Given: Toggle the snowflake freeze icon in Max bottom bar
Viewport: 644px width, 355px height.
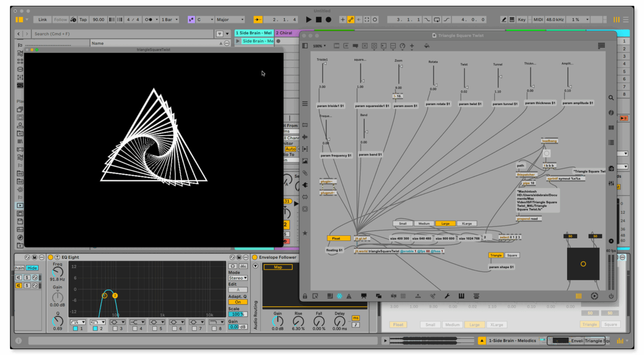Looking at the screenshot, I should 339,296.
